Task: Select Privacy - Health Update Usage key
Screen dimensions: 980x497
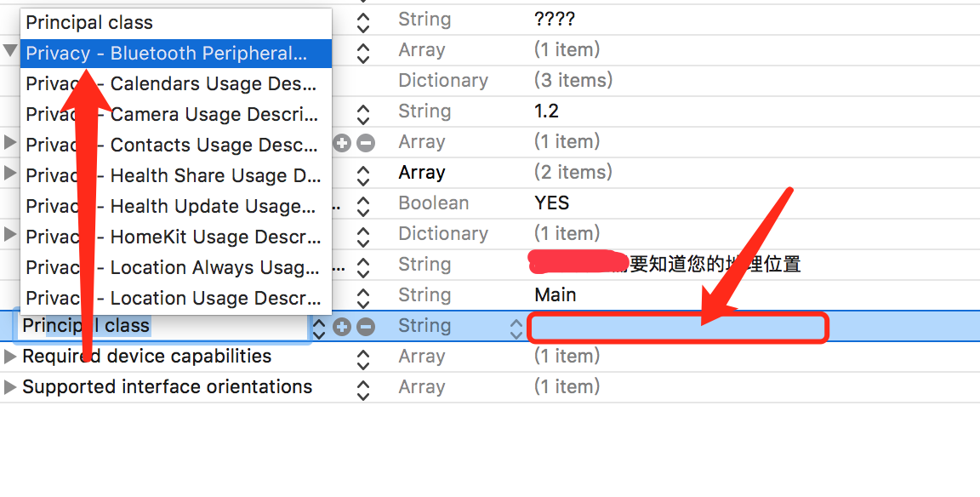Action: click(176, 206)
